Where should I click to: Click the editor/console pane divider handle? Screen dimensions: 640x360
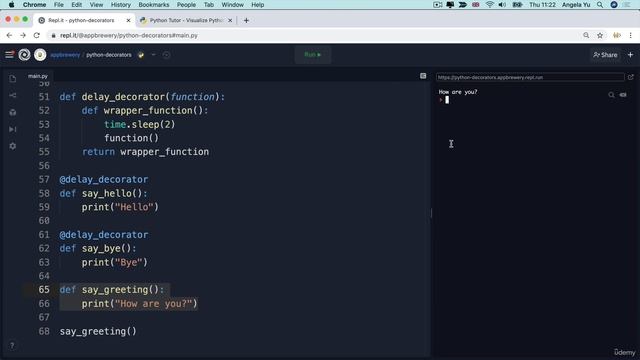(x=431, y=213)
